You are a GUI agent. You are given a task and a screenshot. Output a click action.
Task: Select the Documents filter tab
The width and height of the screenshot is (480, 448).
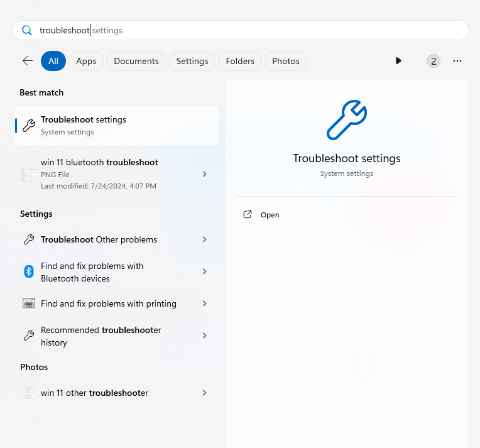coord(136,61)
